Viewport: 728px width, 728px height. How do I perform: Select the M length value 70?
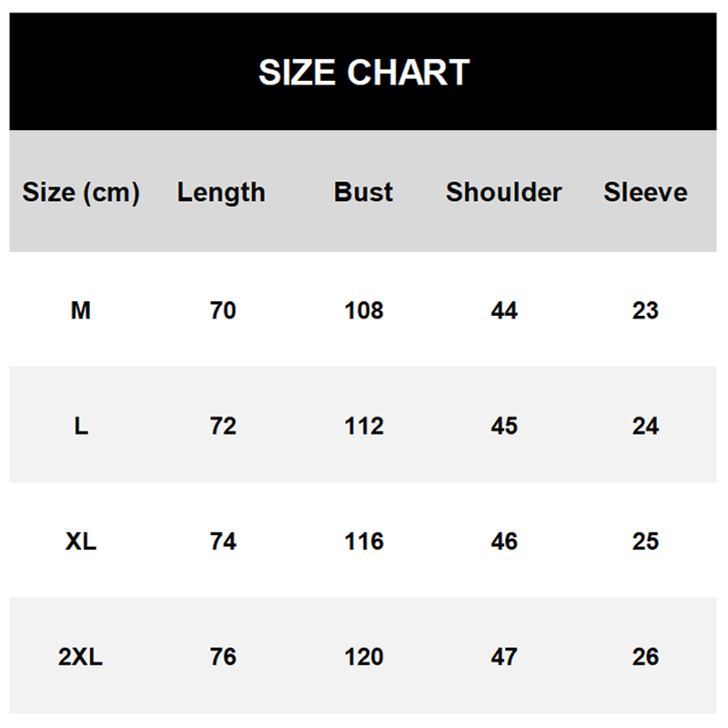point(223,310)
